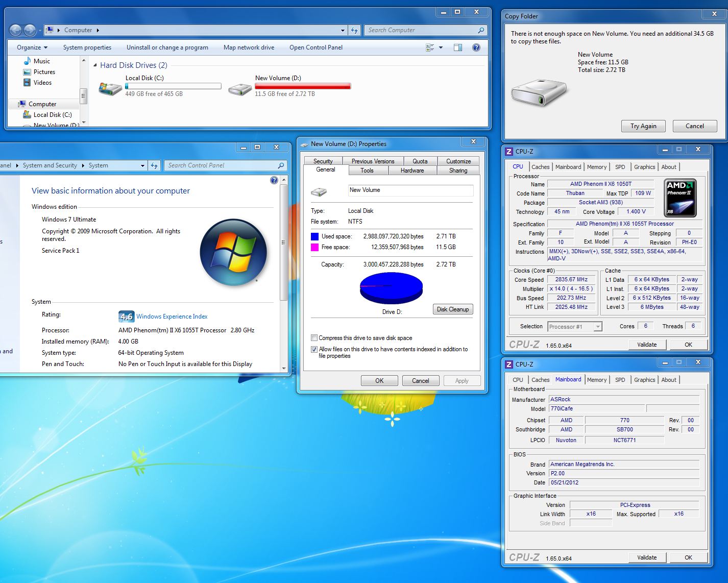The image size is (728, 583).
Task: Click refresh icon in System window address bar
Action: point(154,165)
